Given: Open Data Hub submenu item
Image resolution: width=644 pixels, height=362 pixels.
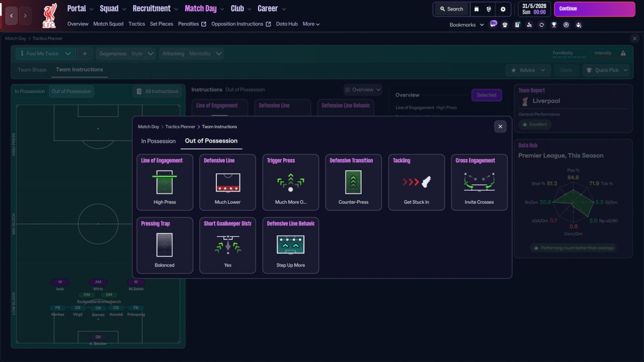Looking at the screenshot, I should pyautogui.click(x=287, y=24).
